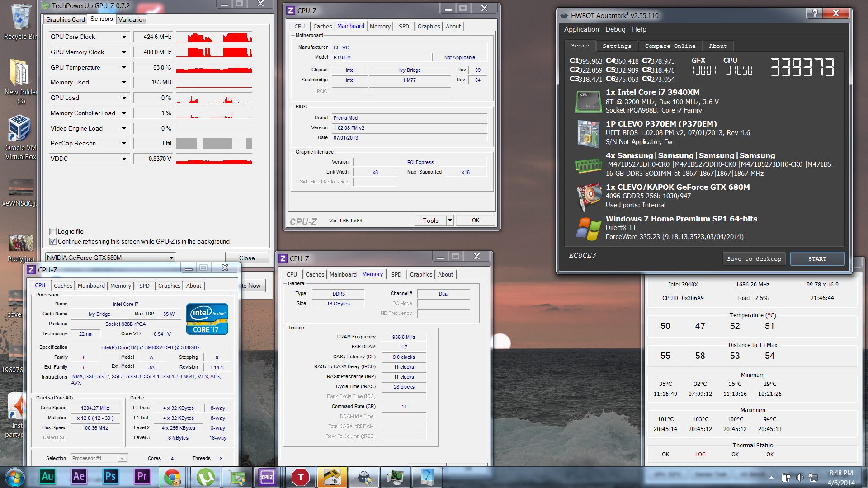Open the GPU Core Clock sensor dropdown
868x488 pixels.
pyautogui.click(x=124, y=37)
